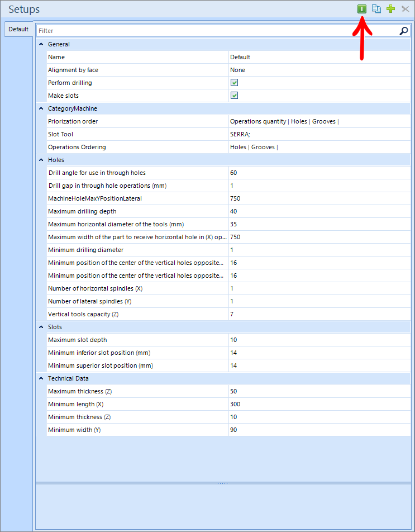
Task: Edit Minimum width (Y) value 90
Action: point(319,430)
